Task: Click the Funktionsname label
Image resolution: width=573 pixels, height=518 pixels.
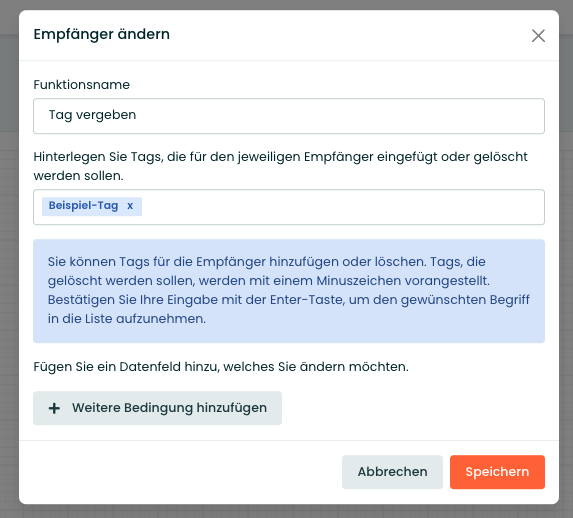Action: [x=81, y=85]
